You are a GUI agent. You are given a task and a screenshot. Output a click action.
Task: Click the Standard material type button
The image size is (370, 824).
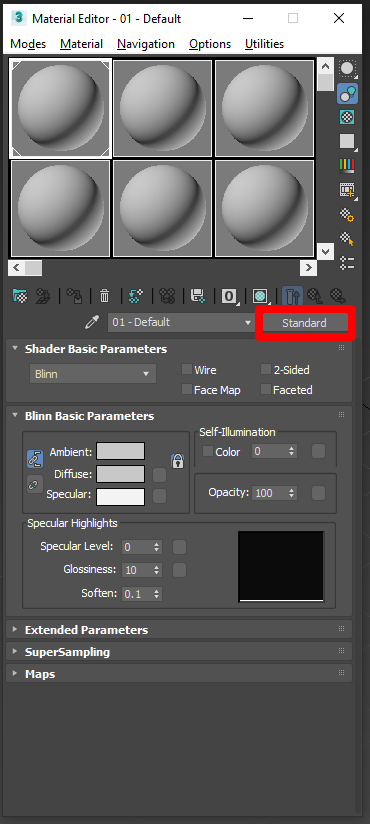304,323
